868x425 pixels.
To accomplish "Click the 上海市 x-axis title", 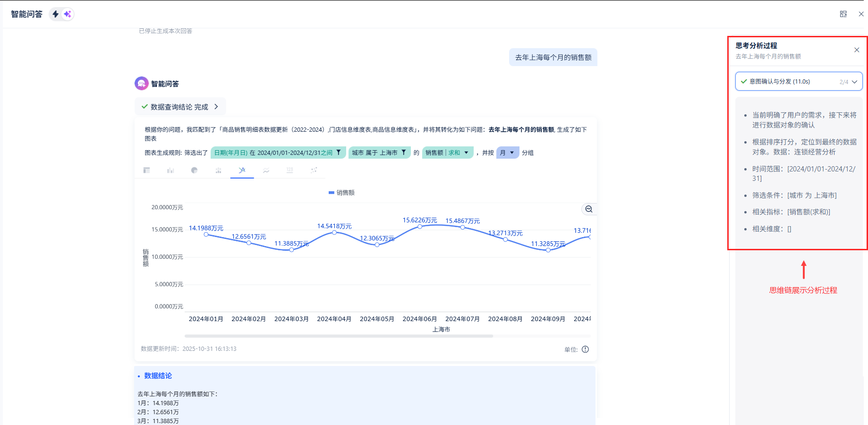I will [x=441, y=330].
